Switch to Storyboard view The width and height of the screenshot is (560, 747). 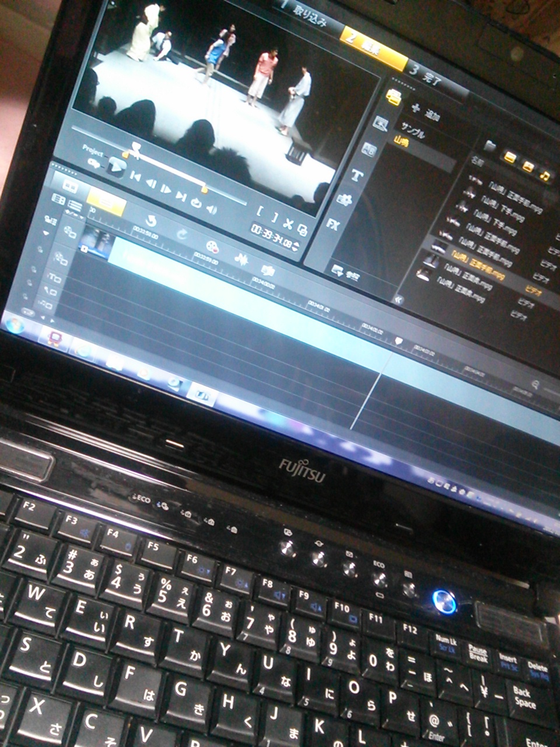click(x=70, y=187)
